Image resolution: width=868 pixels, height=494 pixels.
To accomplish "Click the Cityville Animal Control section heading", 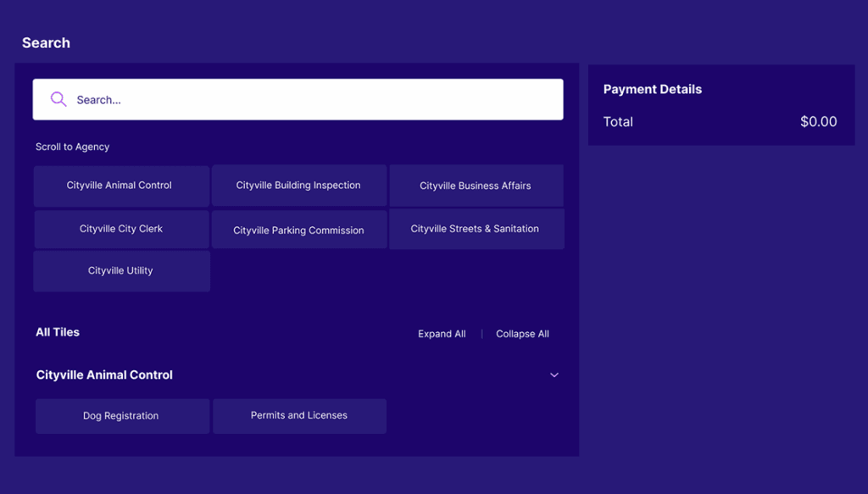I will 104,375.
